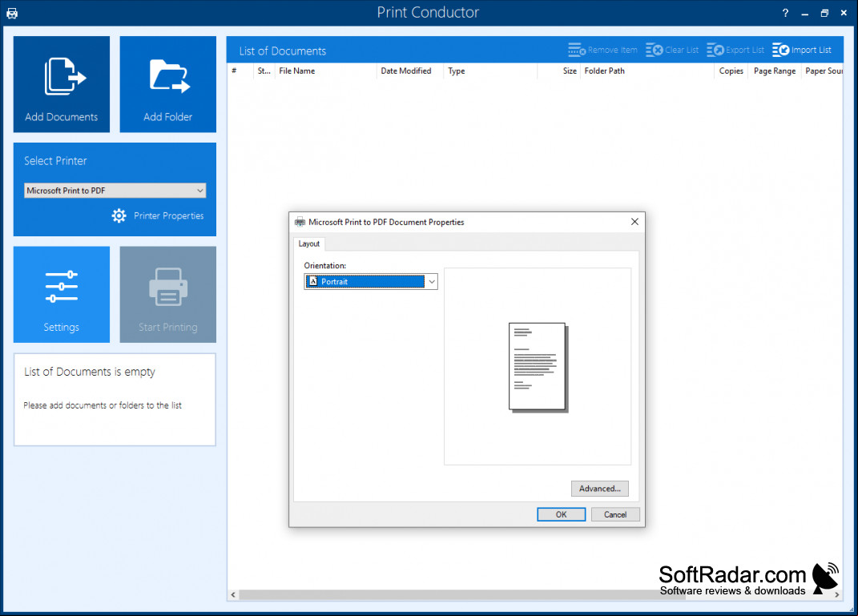Open the Add Folder tile
Image resolution: width=858 pixels, height=616 pixels.
168,84
